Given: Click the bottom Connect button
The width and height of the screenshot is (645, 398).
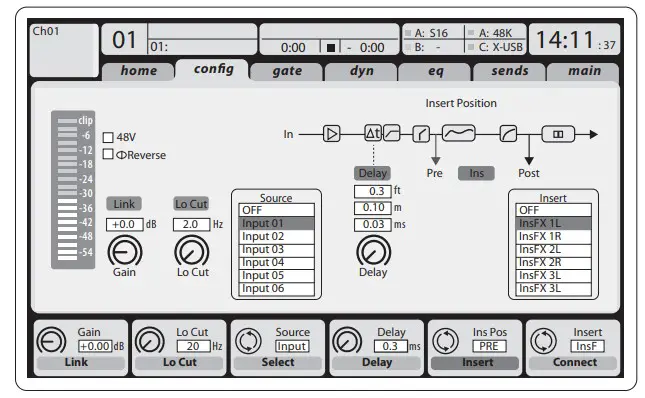Looking at the screenshot, I should 573,363.
